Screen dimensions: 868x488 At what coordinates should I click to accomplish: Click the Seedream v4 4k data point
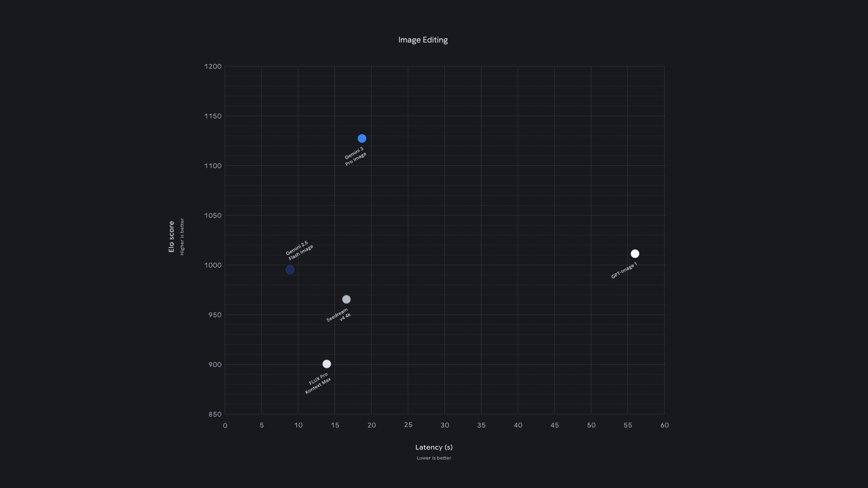coord(346,300)
